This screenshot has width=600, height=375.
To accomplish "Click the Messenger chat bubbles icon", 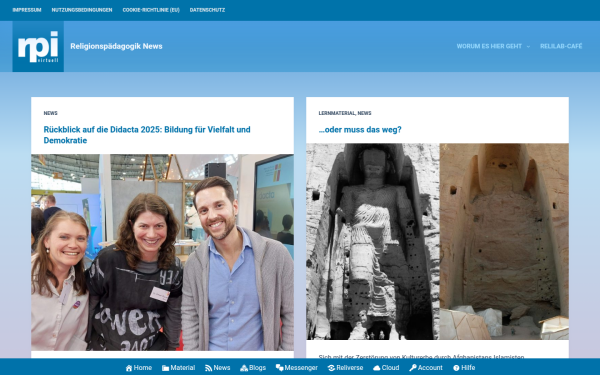I will 280,368.
